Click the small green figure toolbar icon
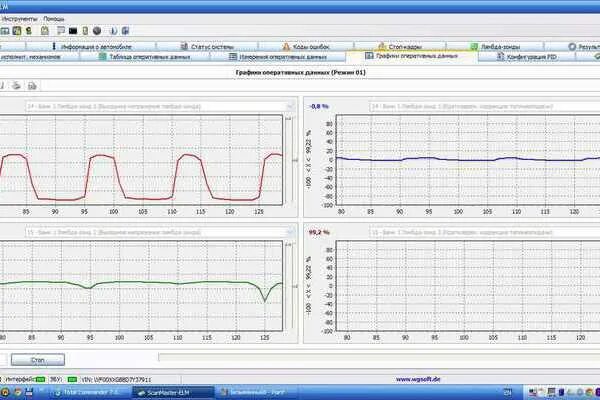 29,31
